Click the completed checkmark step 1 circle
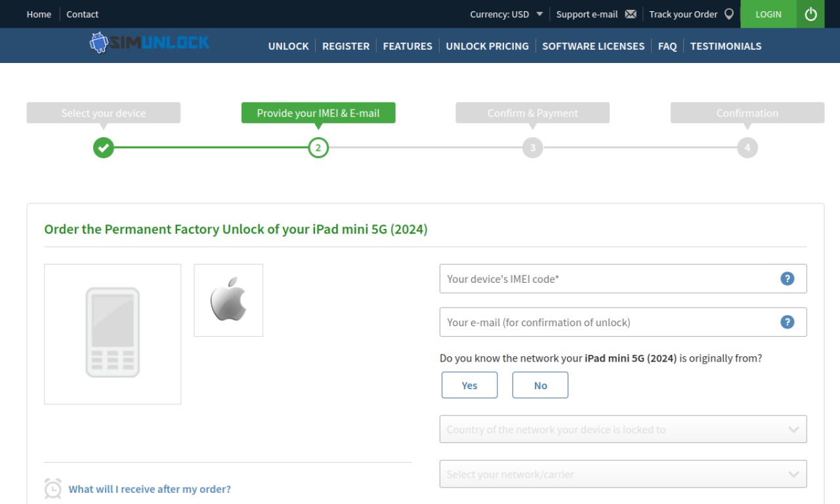840x504 pixels. (103, 148)
